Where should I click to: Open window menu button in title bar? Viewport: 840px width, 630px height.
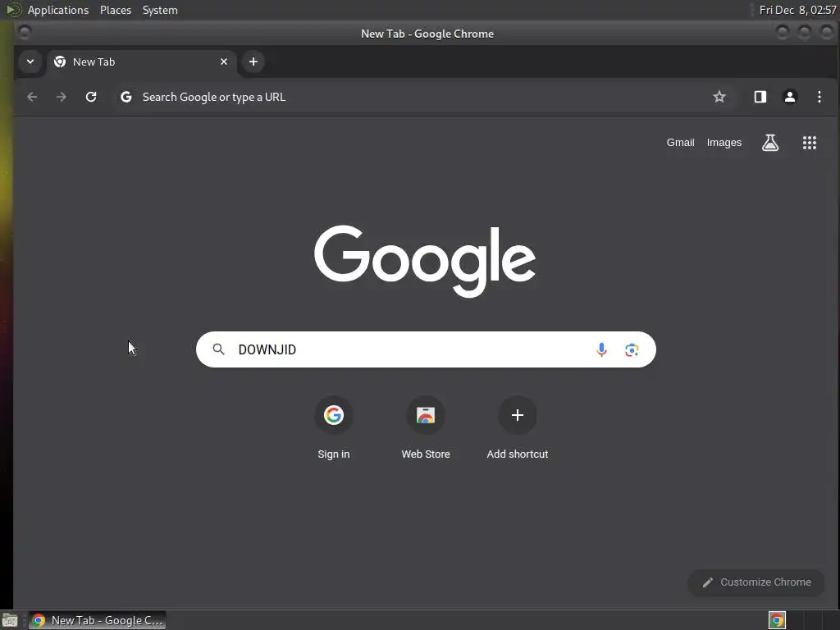tap(24, 33)
